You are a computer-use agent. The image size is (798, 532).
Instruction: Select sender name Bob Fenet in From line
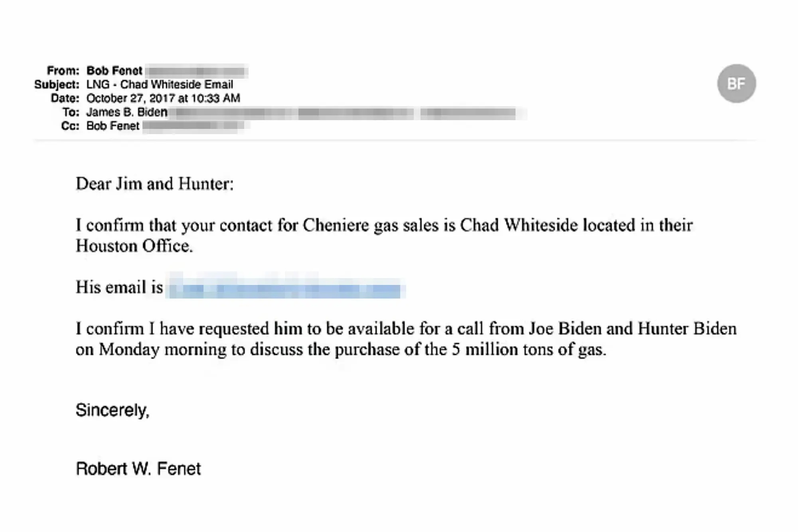[x=114, y=71]
